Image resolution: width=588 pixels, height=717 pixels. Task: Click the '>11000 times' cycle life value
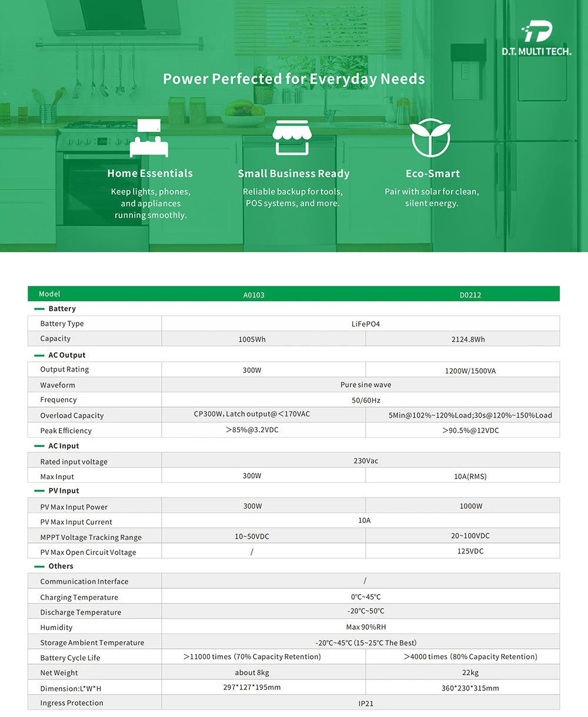[252, 657]
